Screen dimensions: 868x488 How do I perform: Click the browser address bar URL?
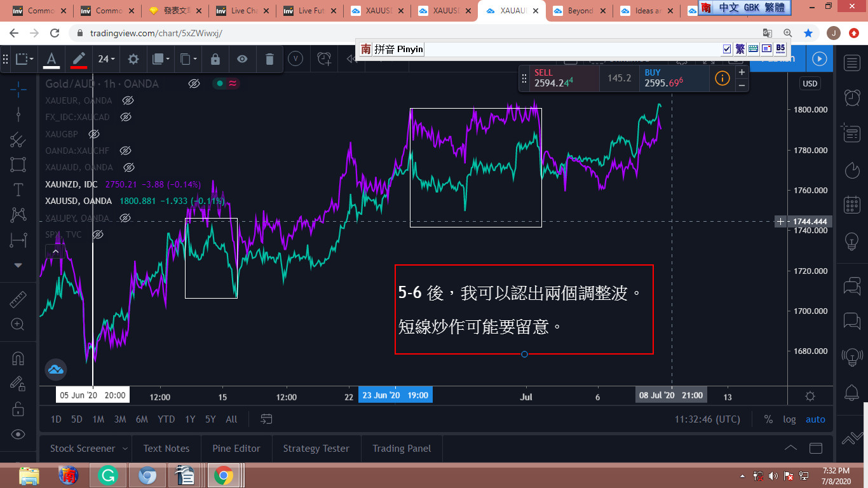coord(156,34)
